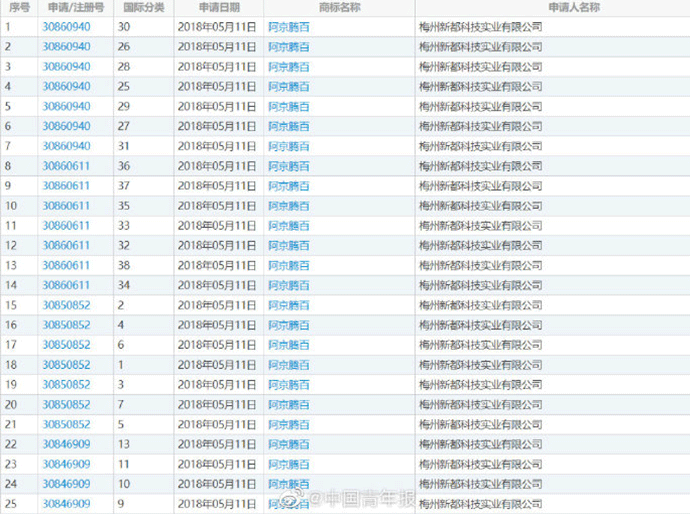
Task: Click the 序号 column header
Action: tap(17, 8)
